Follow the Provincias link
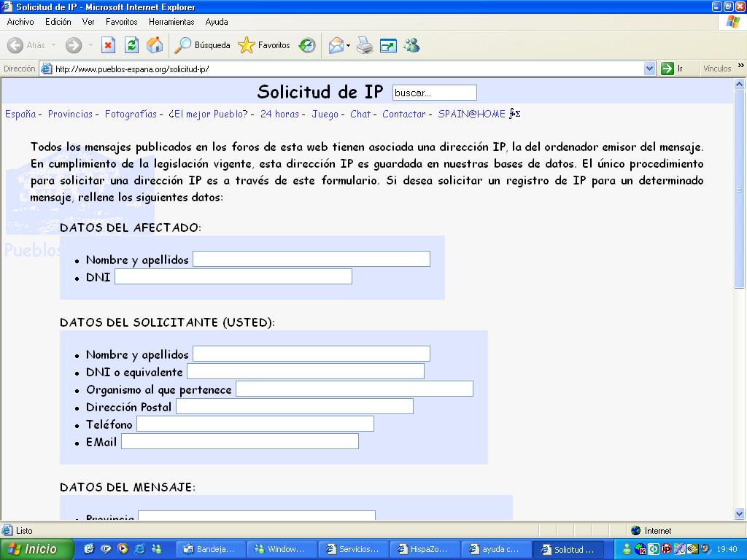The width and height of the screenshot is (747, 560). click(x=70, y=114)
